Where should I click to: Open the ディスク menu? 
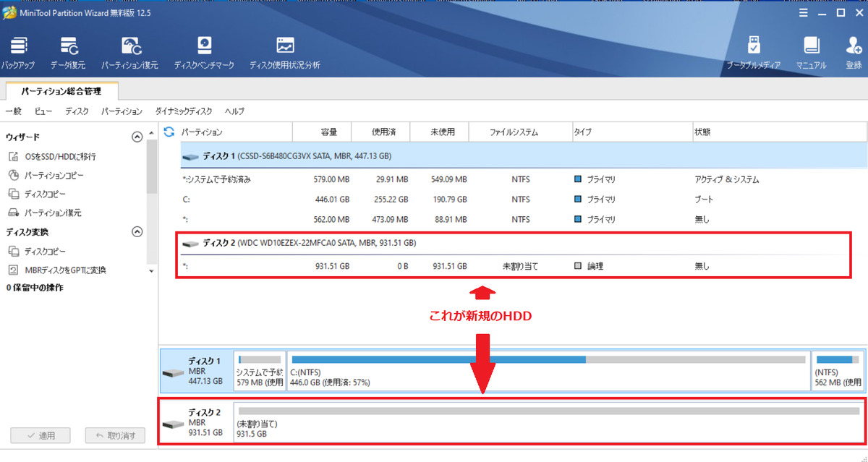tap(77, 111)
